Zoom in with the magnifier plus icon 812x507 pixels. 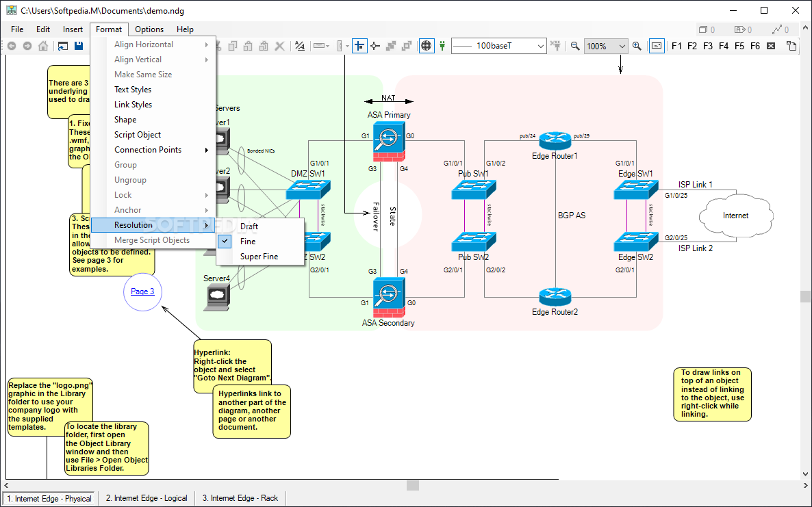[637, 46]
